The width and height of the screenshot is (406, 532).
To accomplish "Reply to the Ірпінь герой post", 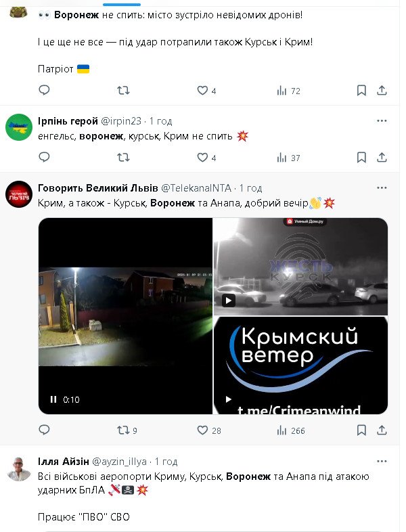I will 44,158.
